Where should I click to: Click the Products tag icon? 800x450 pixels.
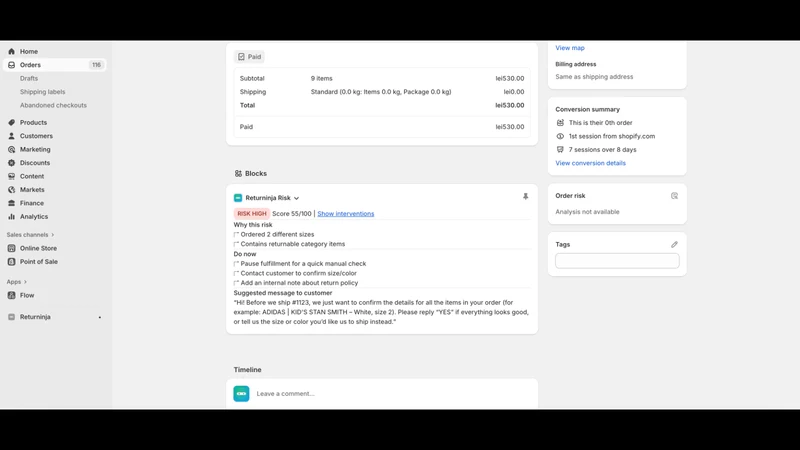tap(11, 122)
